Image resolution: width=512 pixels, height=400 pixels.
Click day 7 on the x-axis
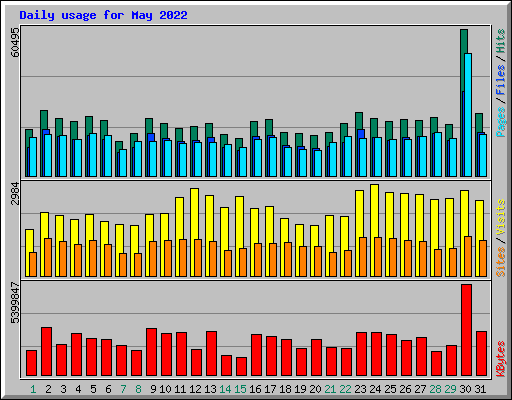123,389
